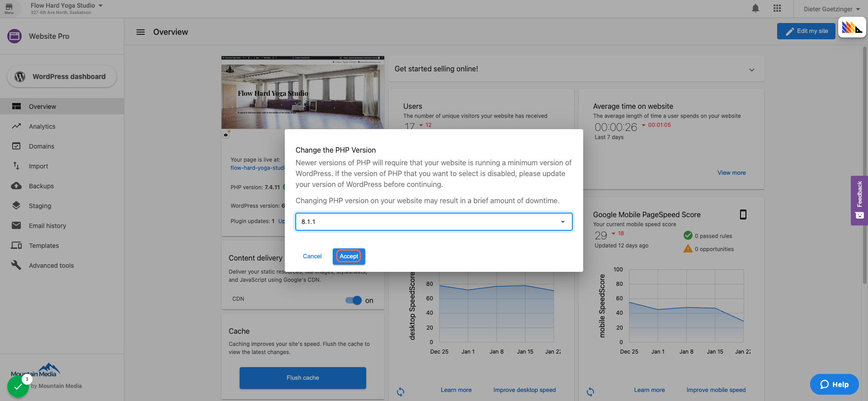868x401 pixels.
Task: Refresh mobile speed score icon
Action: pyautogui.click(x=590, y=392)
